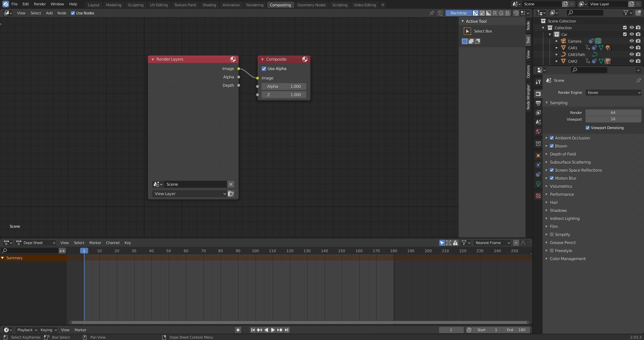Turn off Viewport Denoising

pos(588,128)
